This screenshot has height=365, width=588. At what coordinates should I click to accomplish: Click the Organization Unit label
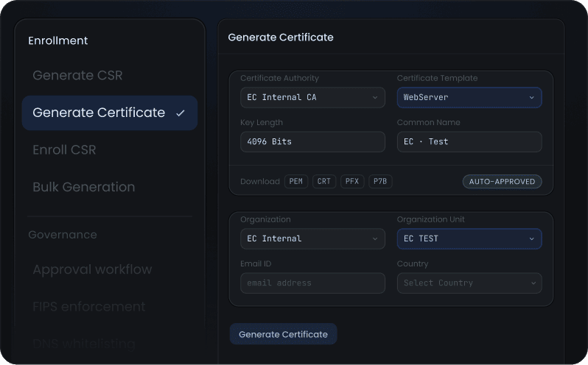pos(430,219)
